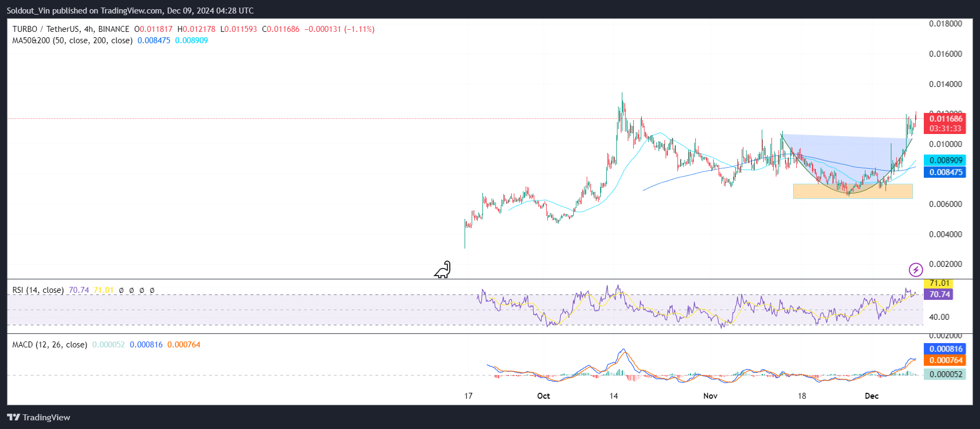Click the MACD (12, 26, close) label
The image size is (980, 429).
click(x=50, y=345)
